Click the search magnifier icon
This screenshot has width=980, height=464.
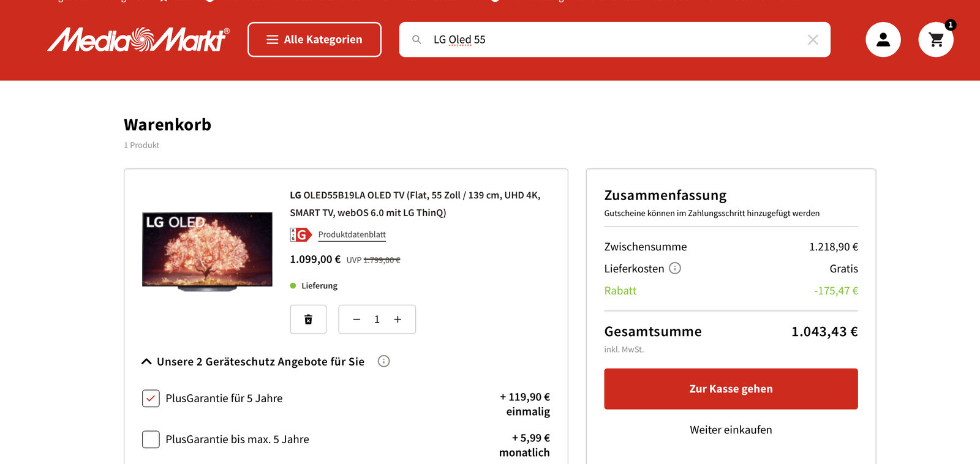tap(417, 40)
